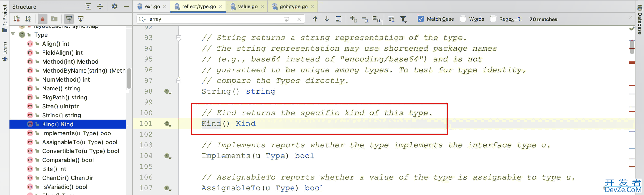
Task: Enable Words search option
Action: tap(463, 19)
